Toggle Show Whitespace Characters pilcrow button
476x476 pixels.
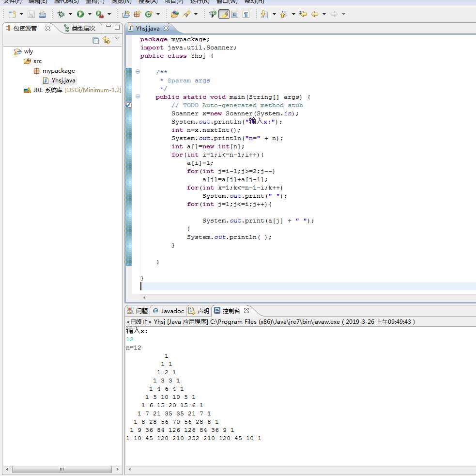(246, 14)
